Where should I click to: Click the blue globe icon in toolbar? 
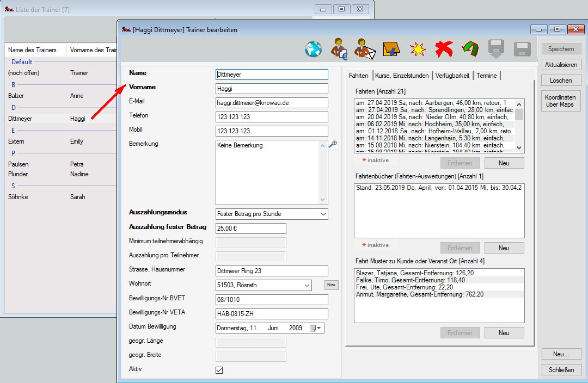314,50
